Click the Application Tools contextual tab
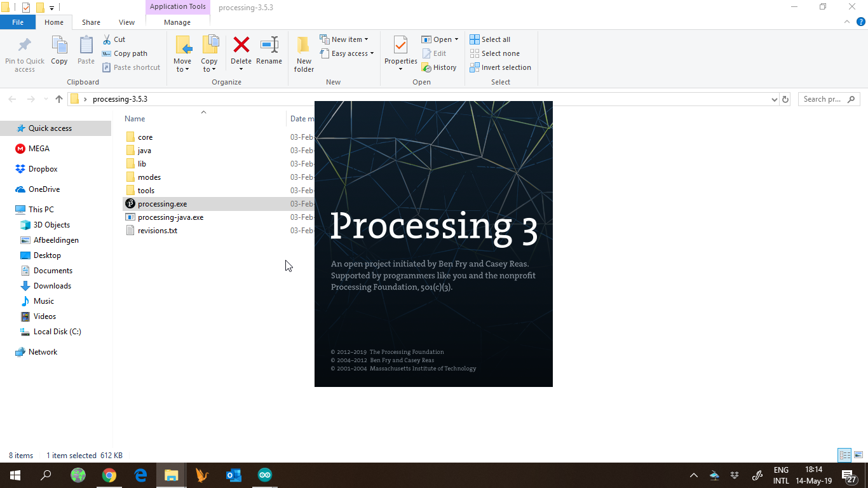Screen dimensions: 868x488 coord(178,7)
